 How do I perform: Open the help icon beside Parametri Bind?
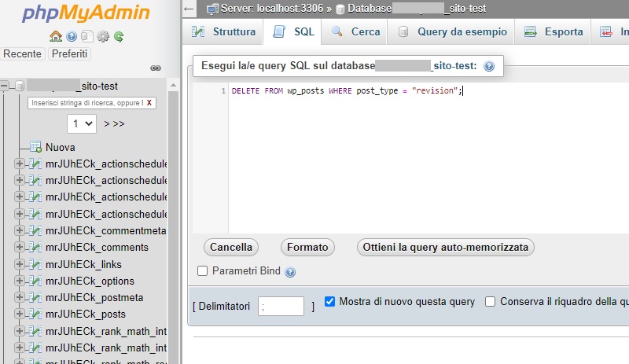(290, 272)
